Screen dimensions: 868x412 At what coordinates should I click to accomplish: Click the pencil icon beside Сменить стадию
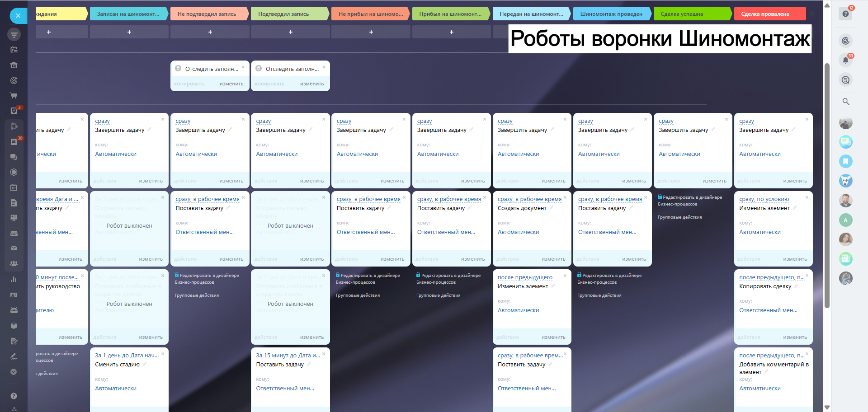[x=145, y=364]
